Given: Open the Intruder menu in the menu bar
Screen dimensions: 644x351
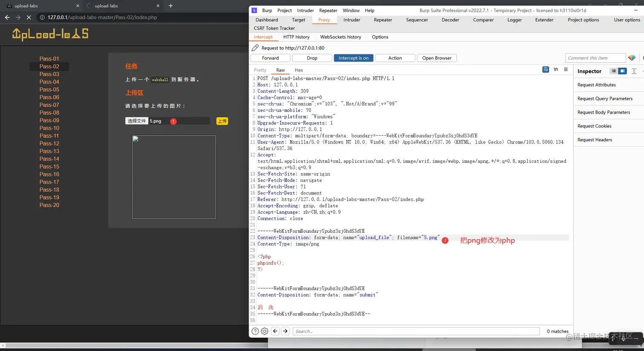Looking at the screenshot, I should tap(305, 10).
